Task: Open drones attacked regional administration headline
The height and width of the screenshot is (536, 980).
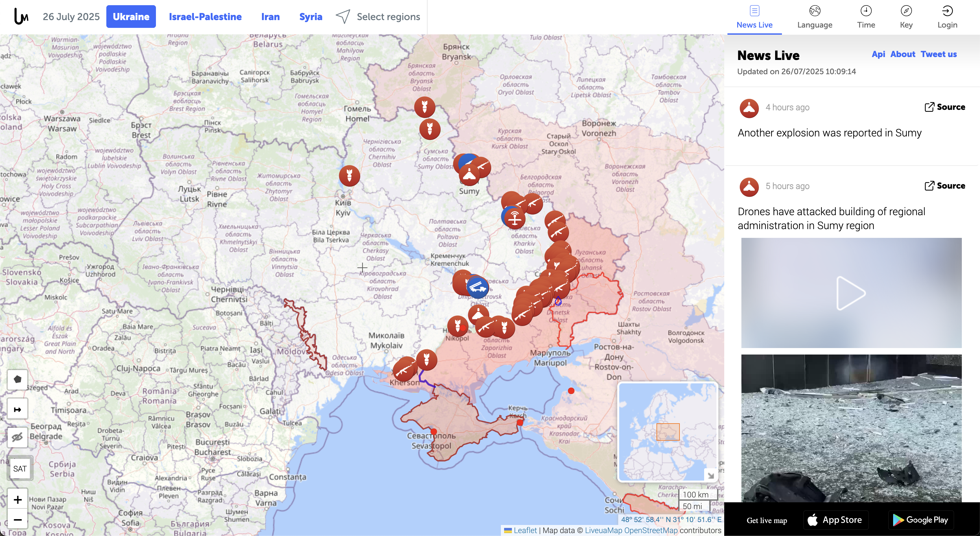Action: click(x=831, y=218)
